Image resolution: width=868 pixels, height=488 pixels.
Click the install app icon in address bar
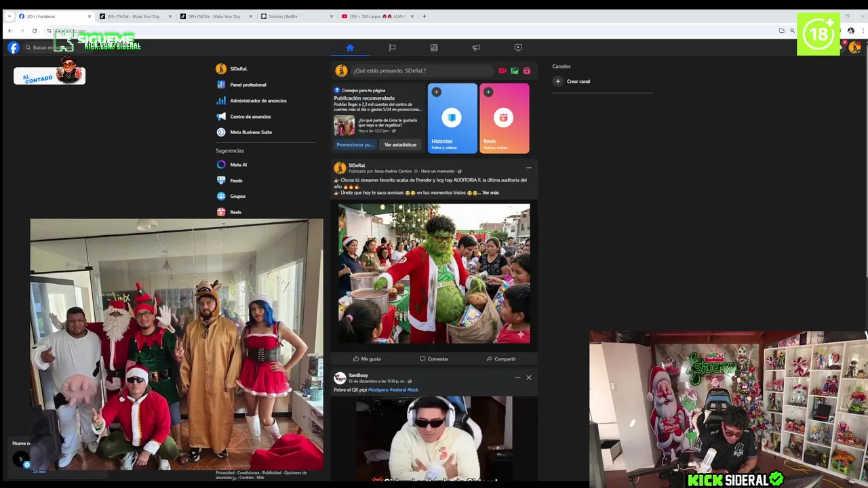[x=782, y=30]
